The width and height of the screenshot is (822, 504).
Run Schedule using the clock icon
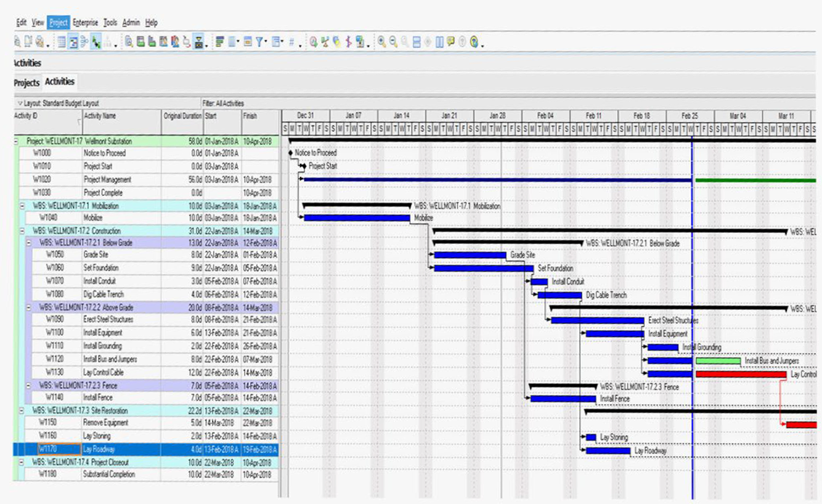point(314,43)
